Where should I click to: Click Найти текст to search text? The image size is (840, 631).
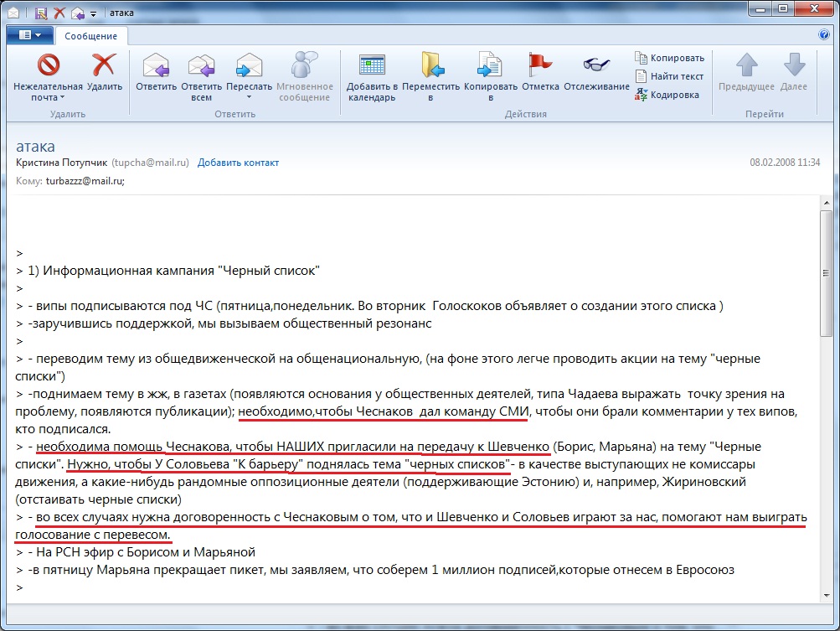[x=669, y=76]
